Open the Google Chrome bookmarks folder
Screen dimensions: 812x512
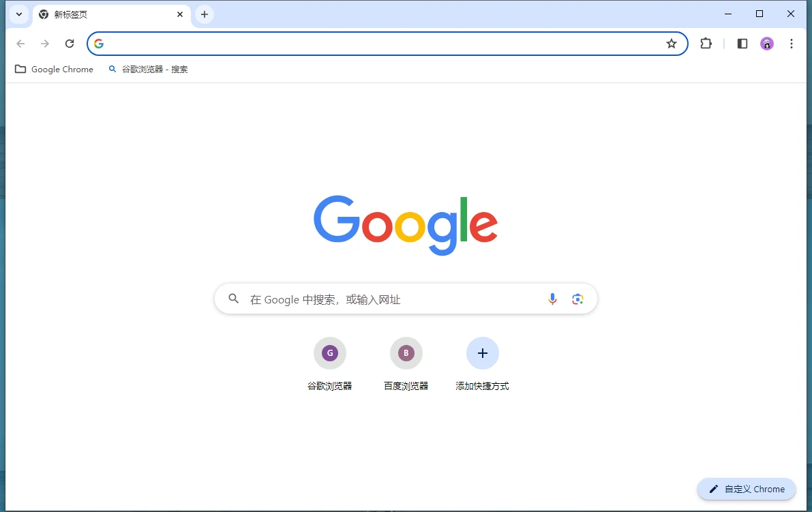(x=55, y=69)
